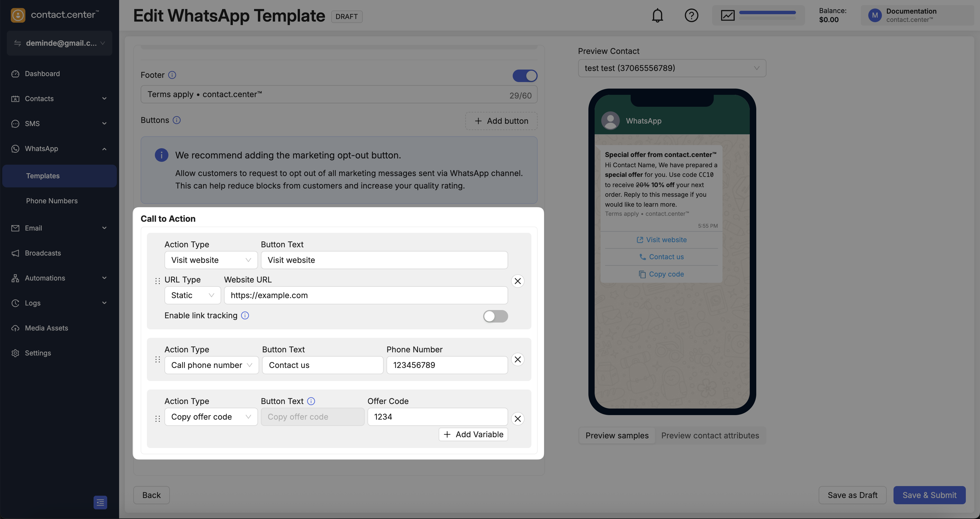Click info icon beside Enable link tracking
The height and width of the screenshot is (519, 980).
[245, 315]
